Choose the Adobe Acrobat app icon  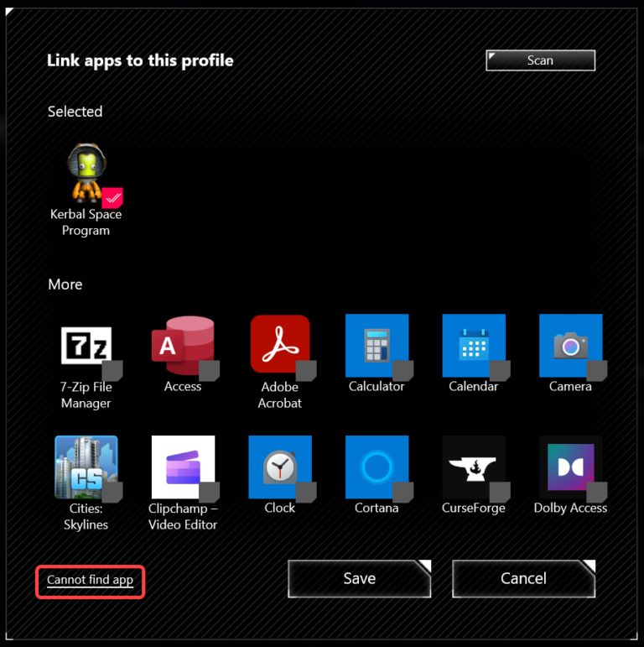click(279, 344)
